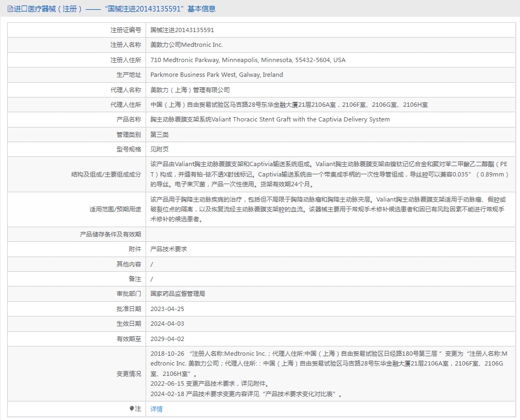Click the 备注 label
Viewport: 520px width, 420px height.
(135, 279)
